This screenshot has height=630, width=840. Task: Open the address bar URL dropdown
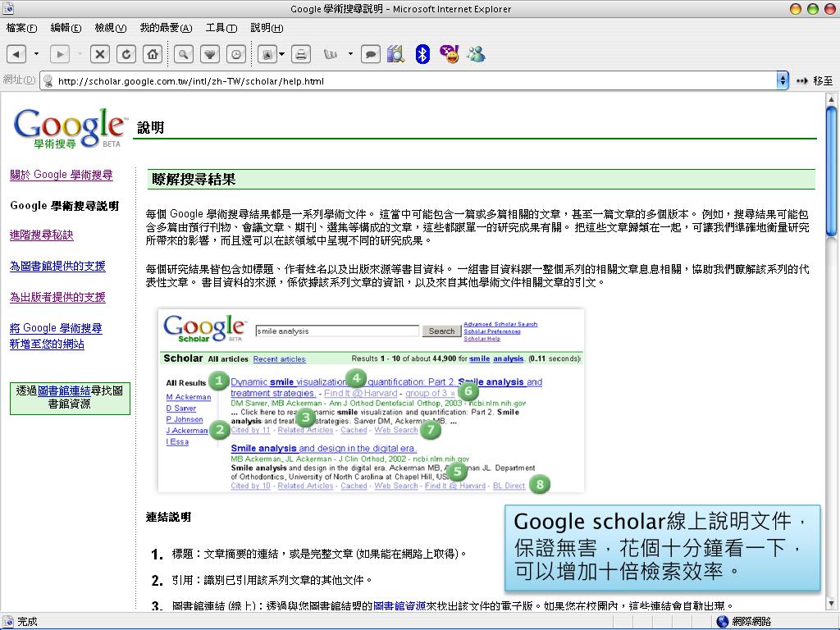point(783,81)
